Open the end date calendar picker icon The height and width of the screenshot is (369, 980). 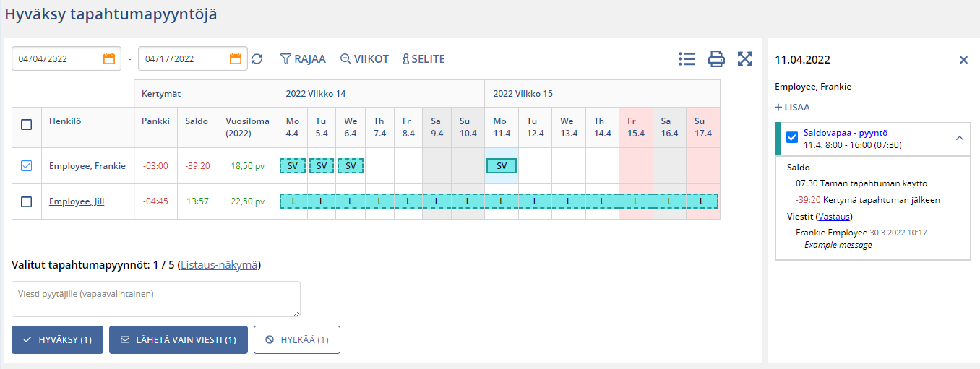[x=236, y=59]
